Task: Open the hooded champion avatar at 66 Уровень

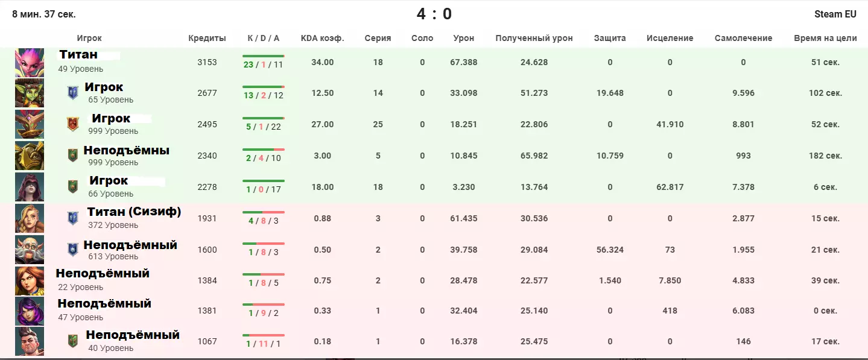Action: tap(30, 187)
